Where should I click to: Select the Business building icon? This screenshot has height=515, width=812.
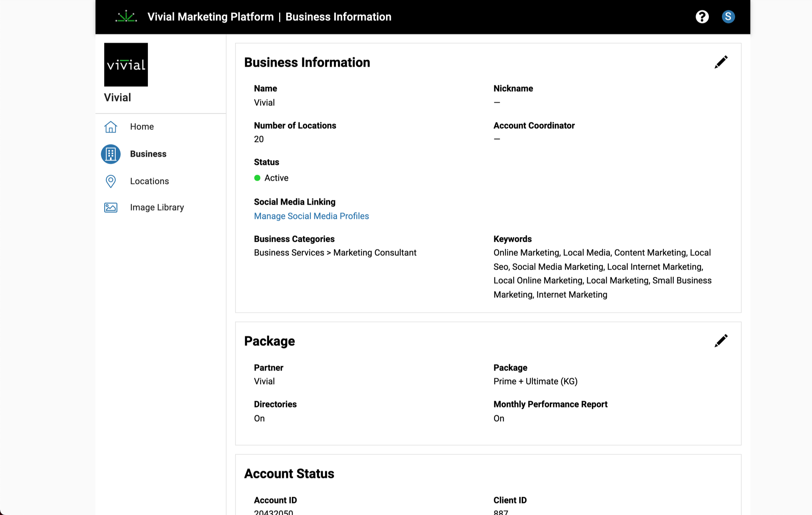(x=111, y=154)
